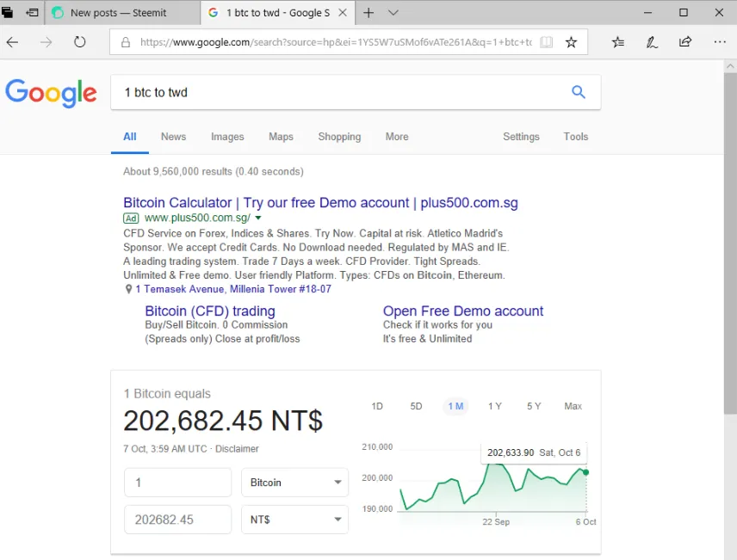Click the 202,682.45 NT$ result text
The width and height of the screenshot is (737, 560).
(x=223, y=421)
